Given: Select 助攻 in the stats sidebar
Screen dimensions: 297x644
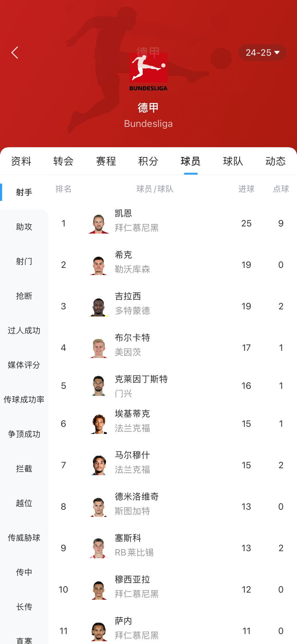Looking at the screenshot, I should 24,227.
